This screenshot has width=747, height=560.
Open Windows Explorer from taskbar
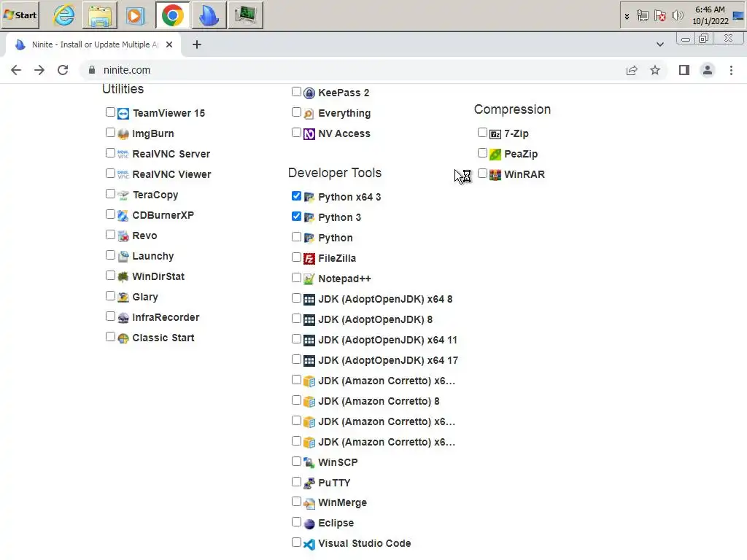(99, 15)
